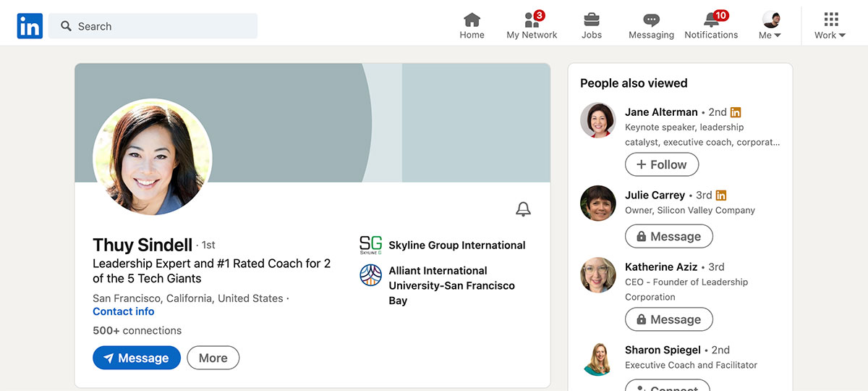Viewport: 868px width, 391px height.
Task: Click the notification badge showing 10
Action: point(720,15)
